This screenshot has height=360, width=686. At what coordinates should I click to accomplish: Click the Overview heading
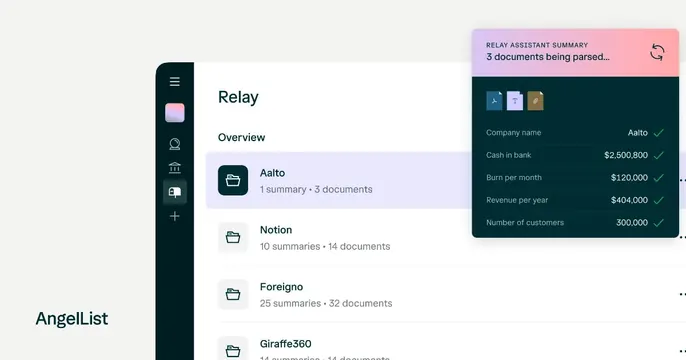(x=242, y=137)
